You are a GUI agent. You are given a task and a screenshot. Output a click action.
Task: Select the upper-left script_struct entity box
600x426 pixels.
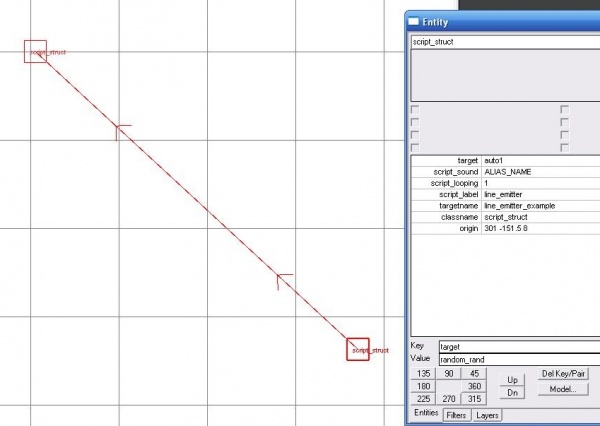[x=35, y=51]
